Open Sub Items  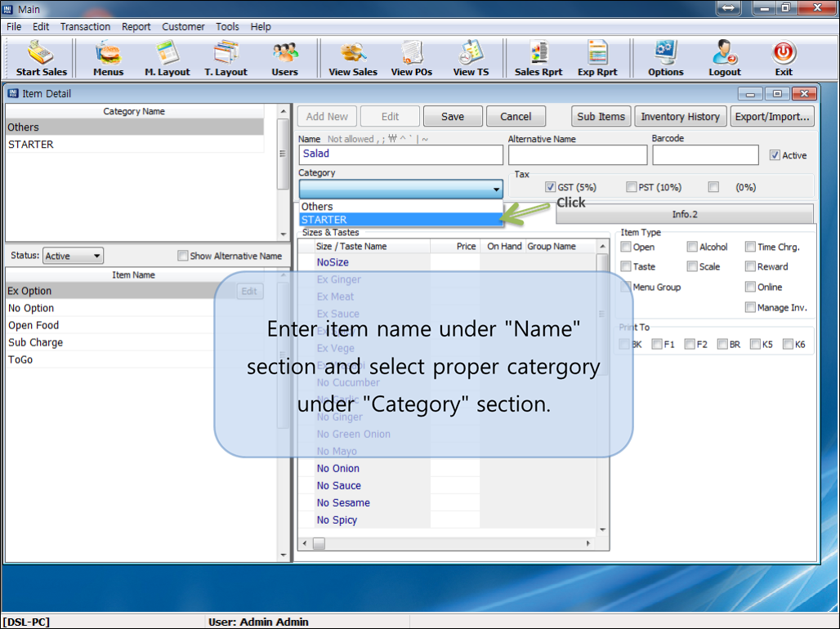(x=601, y=116)
